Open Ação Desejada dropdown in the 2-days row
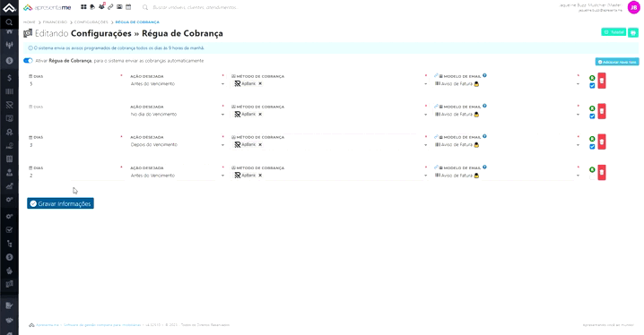The width and height of the screenshot is (644, 335). pos(178,176)
